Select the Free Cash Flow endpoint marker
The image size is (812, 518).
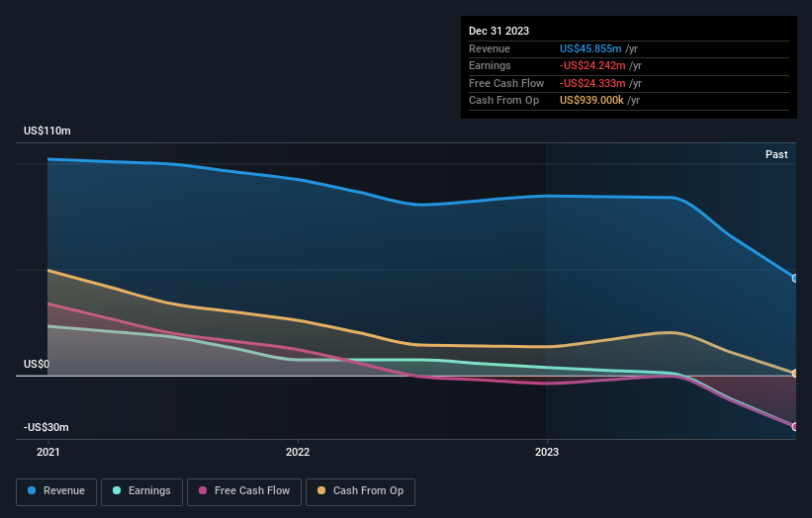pyautogui.click(x=795, y=427)
